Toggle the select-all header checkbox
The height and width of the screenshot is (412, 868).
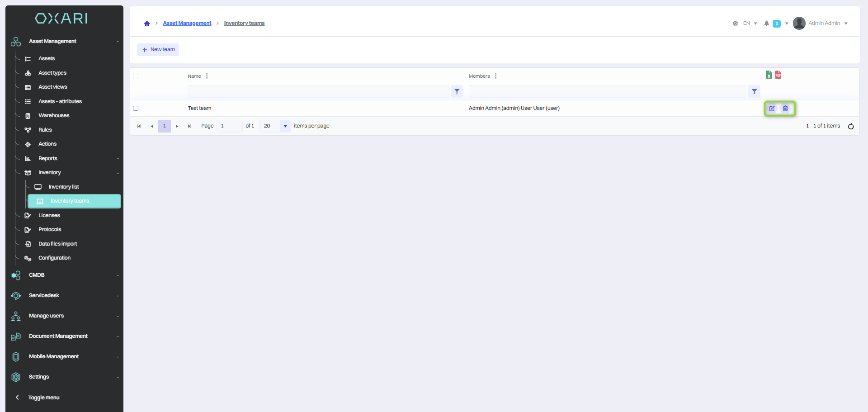click(136, 76)
